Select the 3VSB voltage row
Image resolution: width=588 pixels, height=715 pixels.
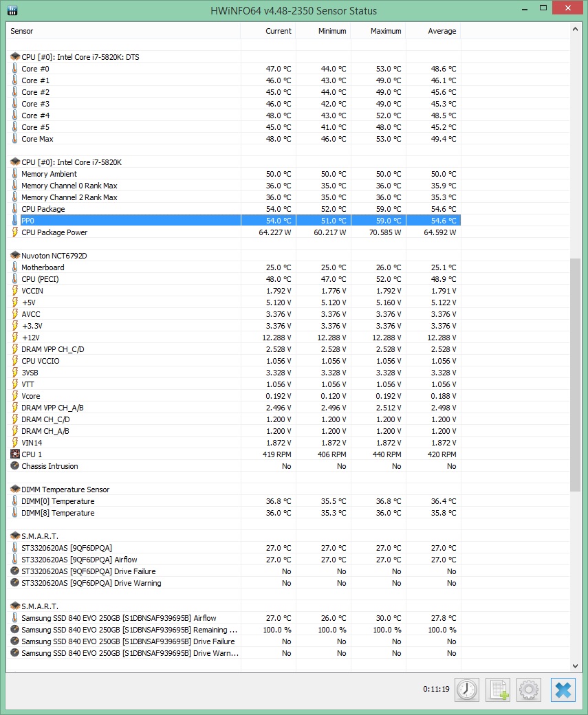click(x=234, y=373)
